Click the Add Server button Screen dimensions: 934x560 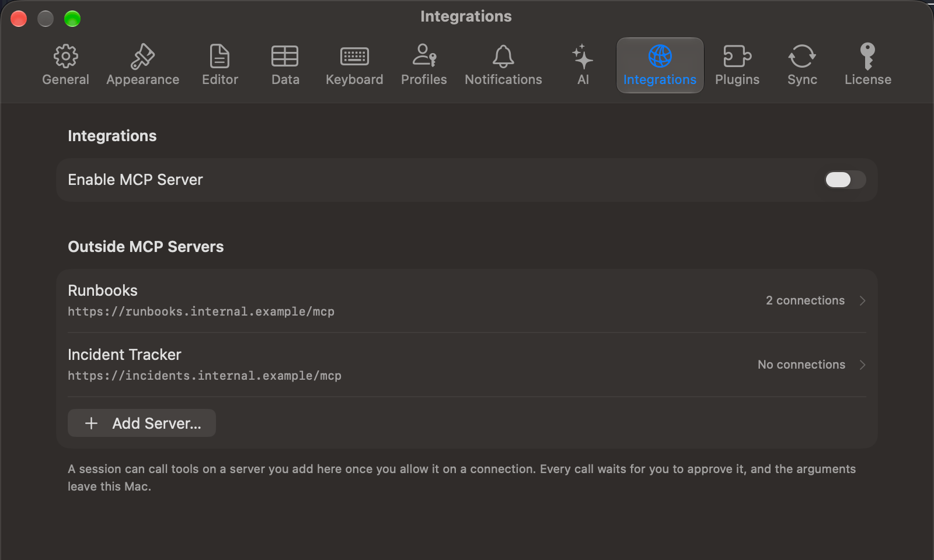click(142, 423)
